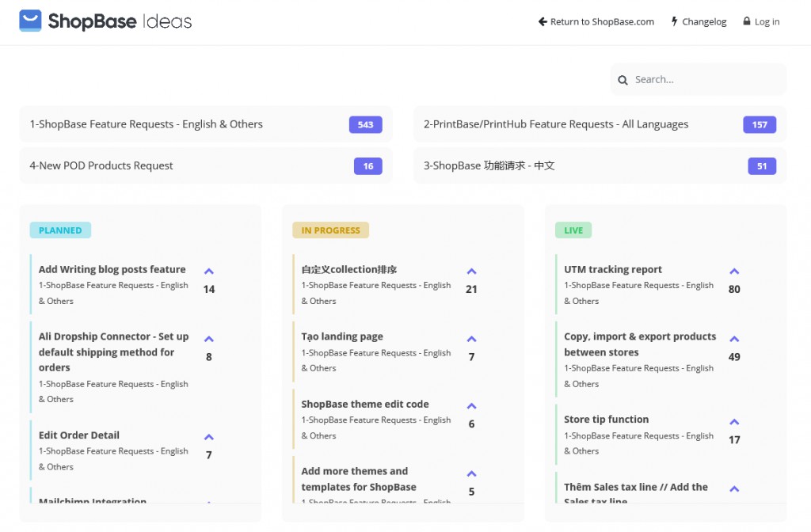This screenshot has width=811, height=532.
Task: Upvote the Edit Order Detail idea
Action: coord(209,437)
